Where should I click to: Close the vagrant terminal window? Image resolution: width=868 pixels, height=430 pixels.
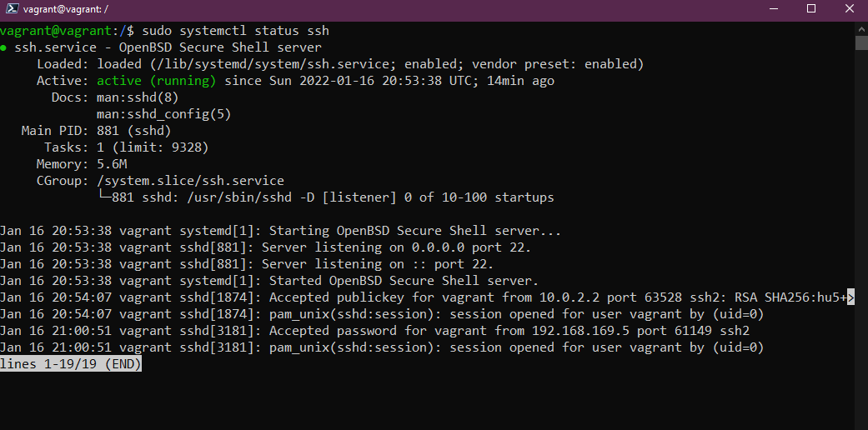(849, 9)
